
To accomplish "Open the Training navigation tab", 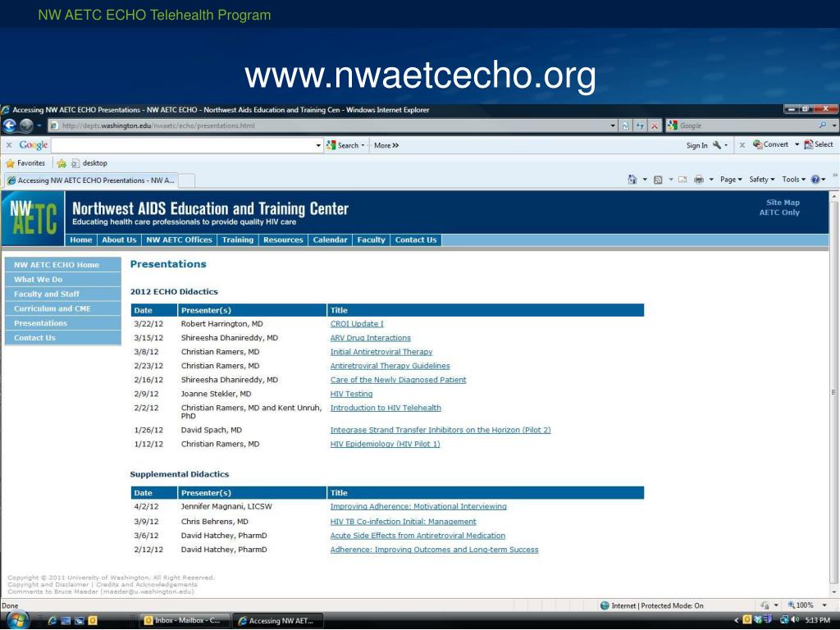I will click(x=237, y=240).
